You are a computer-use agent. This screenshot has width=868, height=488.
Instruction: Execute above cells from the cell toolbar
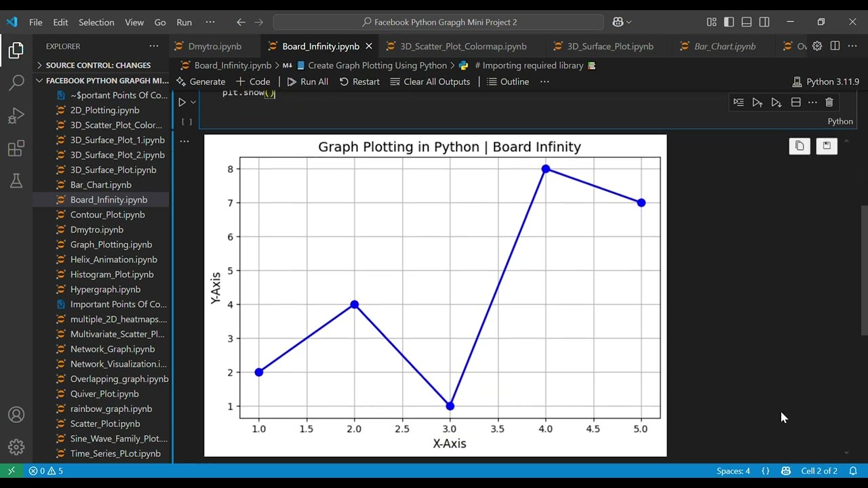[x=757, y=102]
